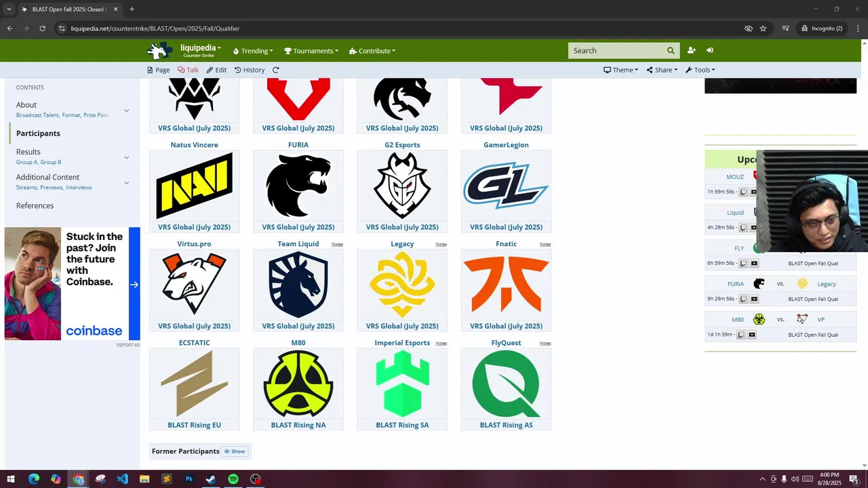Click the Notes link beside Team Liquid
Viewport: 868px width, 488px height.
(337, 244)
